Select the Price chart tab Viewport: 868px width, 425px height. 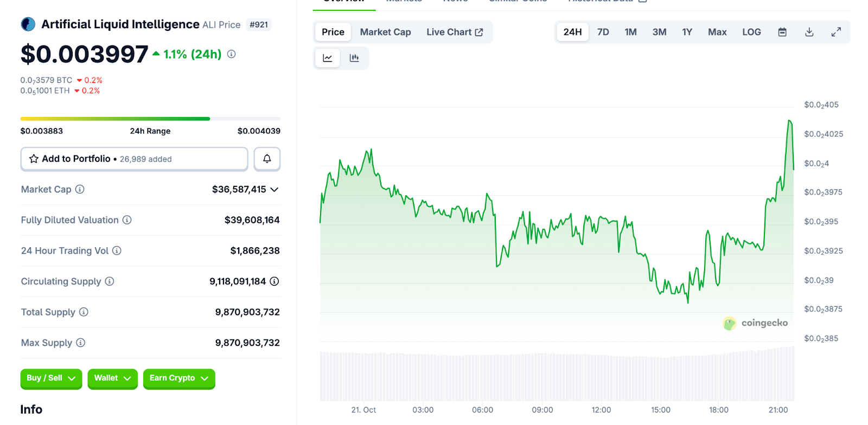(333, 32)
